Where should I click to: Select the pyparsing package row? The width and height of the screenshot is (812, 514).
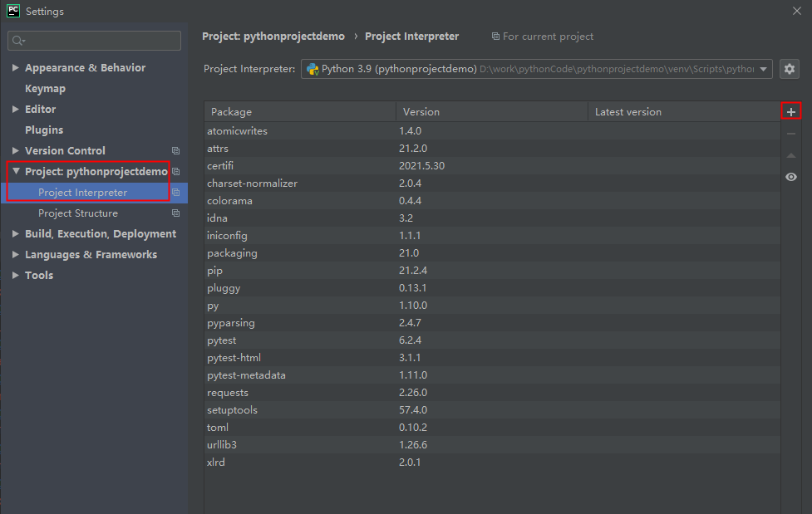click(492, 322)
